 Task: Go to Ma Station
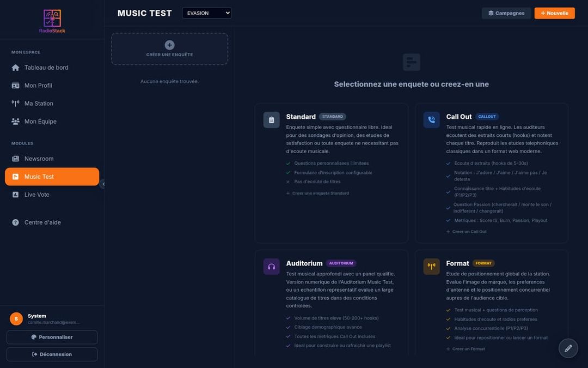point(52,104)
